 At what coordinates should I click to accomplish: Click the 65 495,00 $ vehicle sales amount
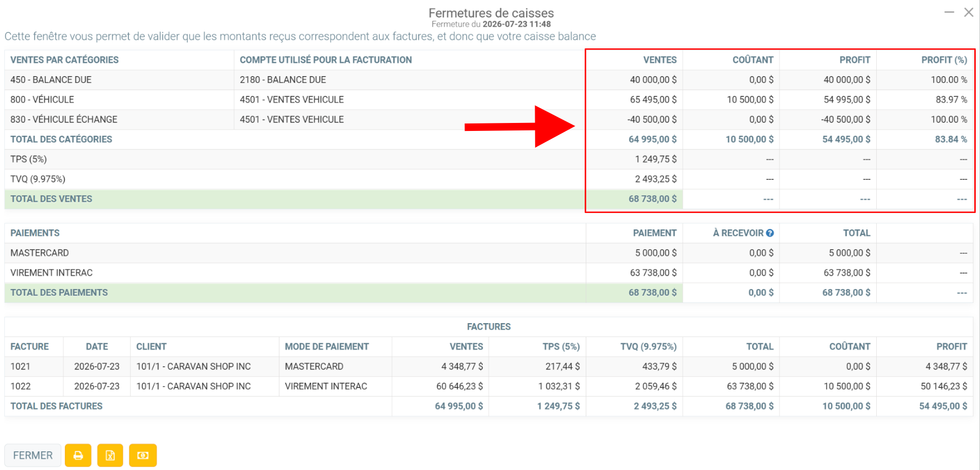tap(653, 100)
